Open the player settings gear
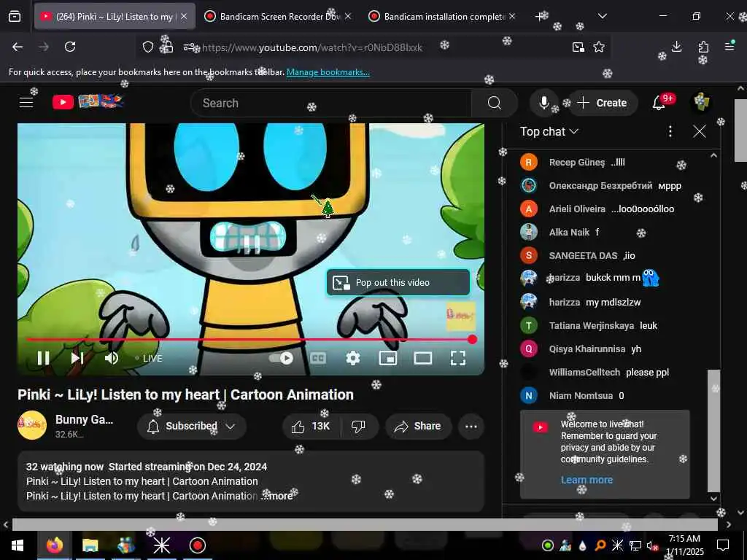The image size is (747, 560). point(353,358)
